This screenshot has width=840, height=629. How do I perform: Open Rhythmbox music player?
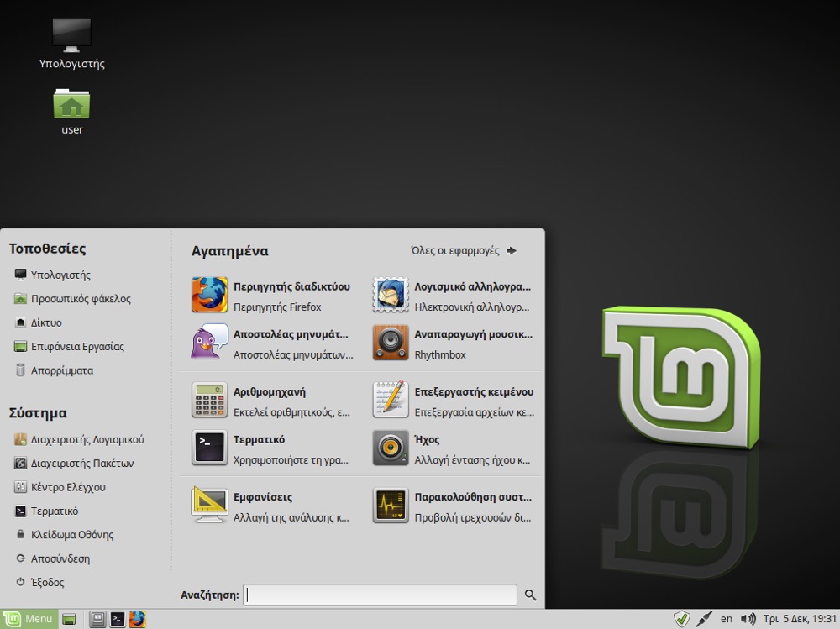click(454, 343)
